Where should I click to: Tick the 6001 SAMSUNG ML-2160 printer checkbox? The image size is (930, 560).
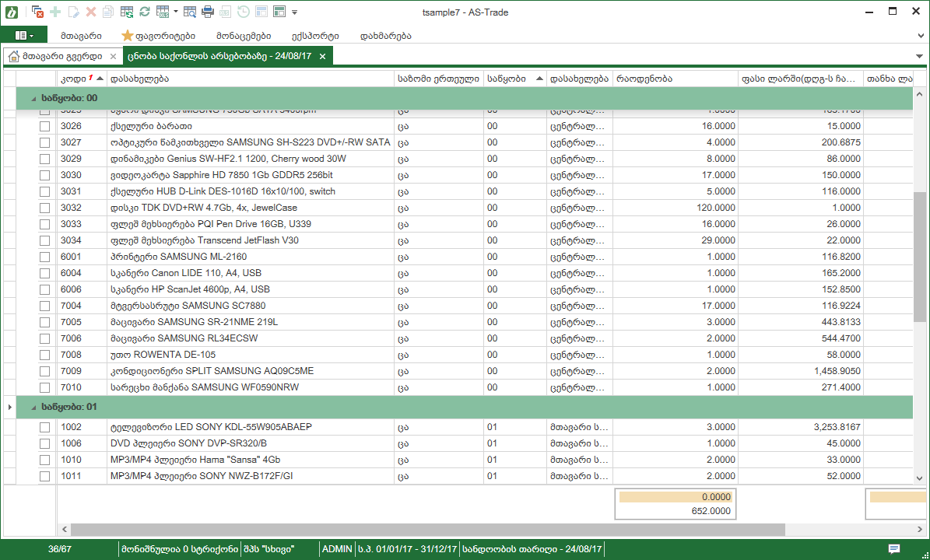44,257
